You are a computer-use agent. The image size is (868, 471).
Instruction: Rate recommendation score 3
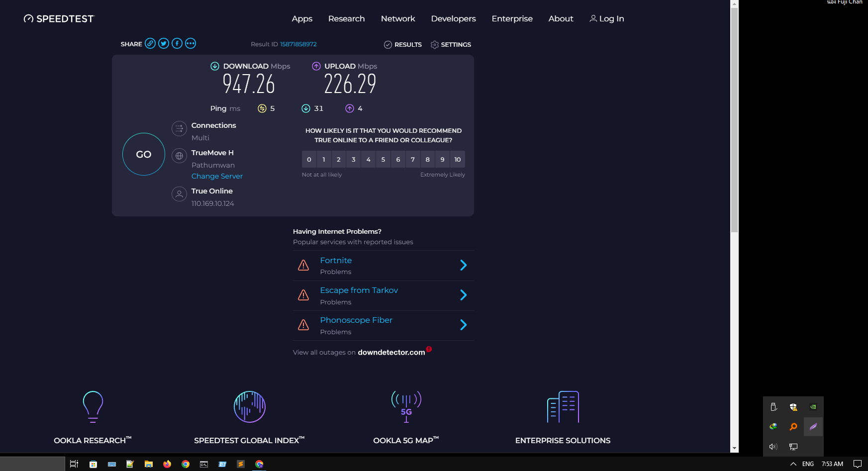click(354, 159)
